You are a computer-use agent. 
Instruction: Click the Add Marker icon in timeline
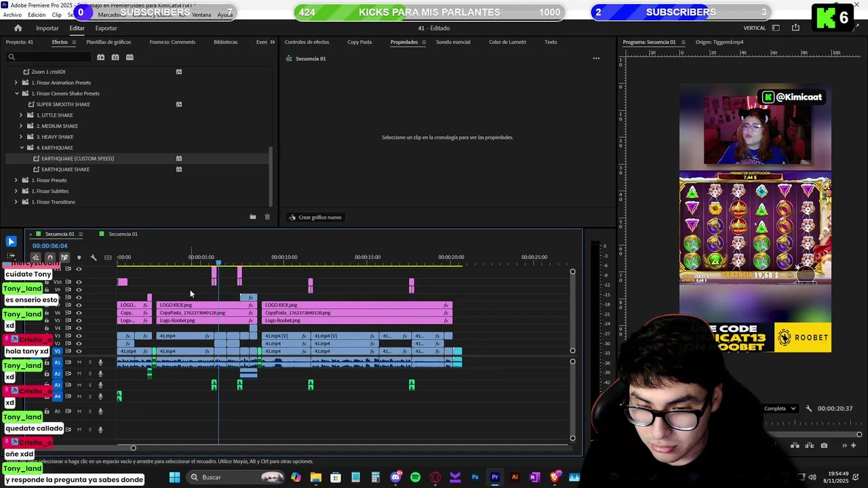click(x=79, y=258)
